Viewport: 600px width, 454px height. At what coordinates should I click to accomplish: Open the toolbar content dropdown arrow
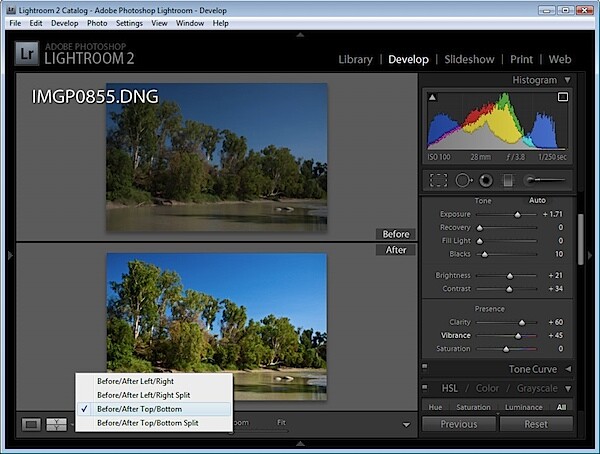click(406, 425)
